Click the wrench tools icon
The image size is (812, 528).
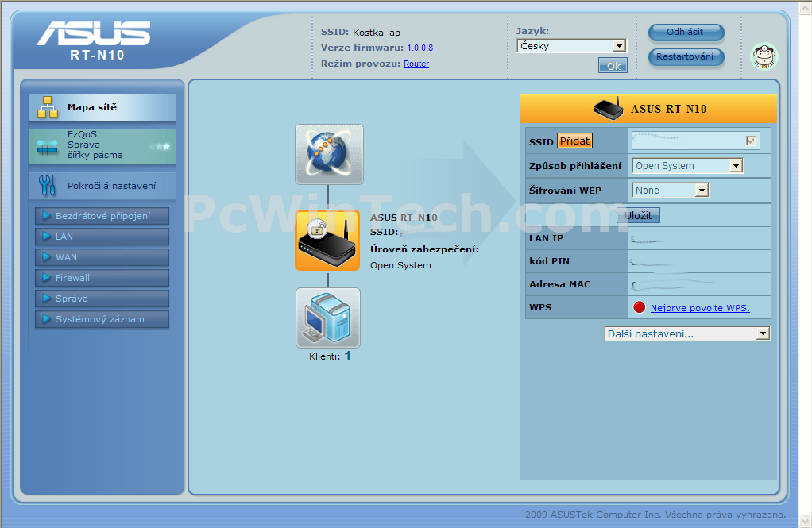point(47,185)
